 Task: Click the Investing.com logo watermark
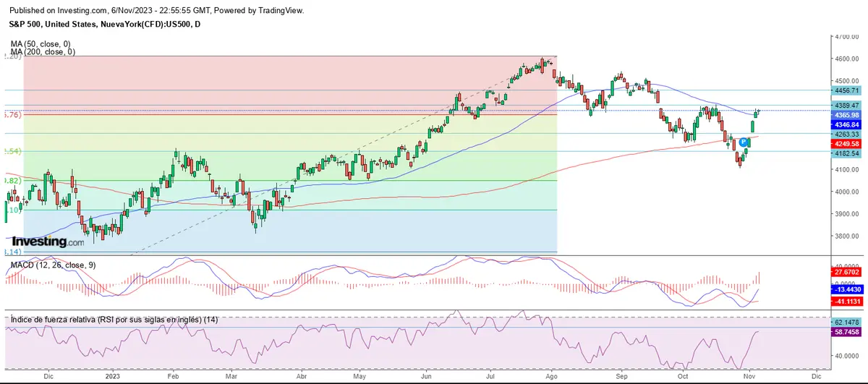coord(48,242)
